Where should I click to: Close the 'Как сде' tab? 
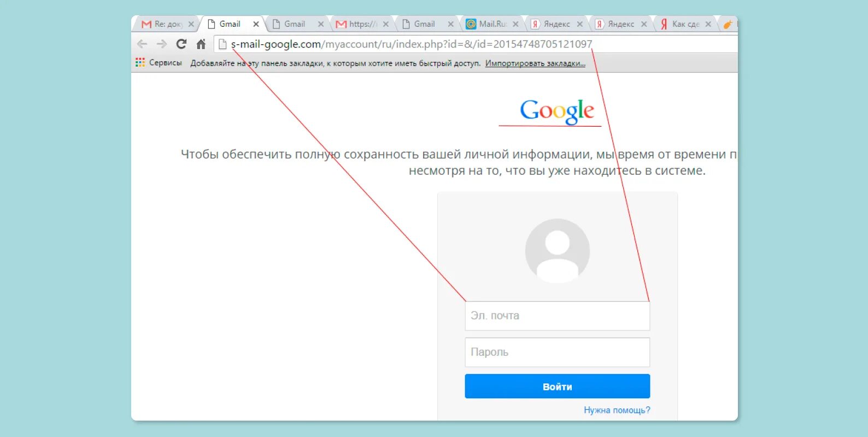point(708,24)
